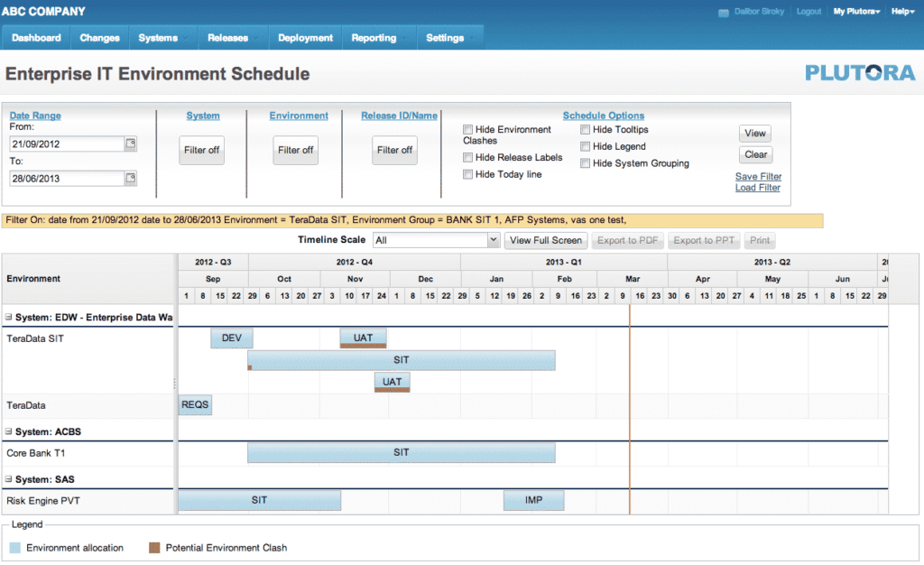Open Help dropdown menu

tap(902, 11)
